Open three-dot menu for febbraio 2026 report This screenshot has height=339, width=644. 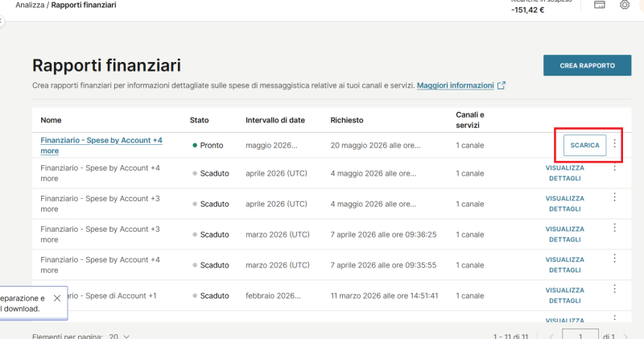[x=614, y=289]
